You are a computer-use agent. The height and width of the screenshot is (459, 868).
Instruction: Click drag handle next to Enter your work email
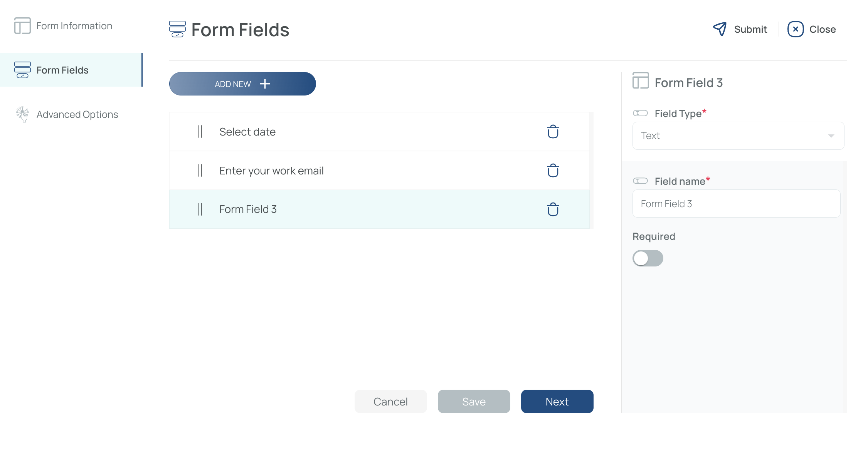pos(200,170)
